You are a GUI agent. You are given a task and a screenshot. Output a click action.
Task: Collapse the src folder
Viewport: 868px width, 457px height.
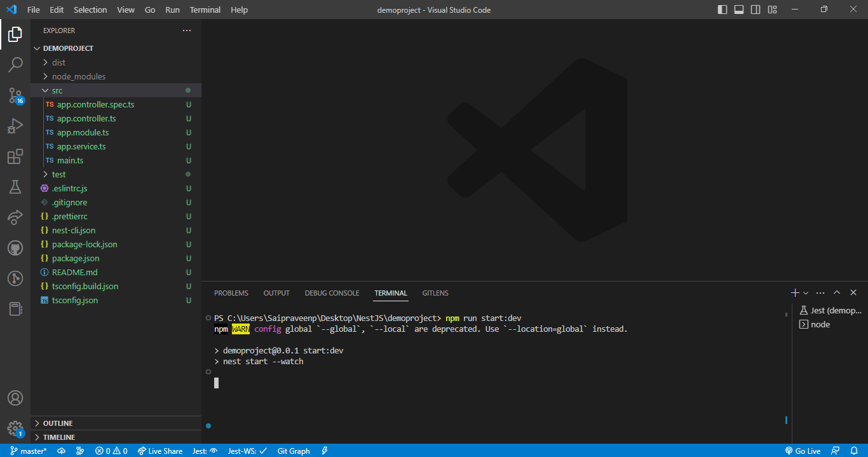pos(57,90)
